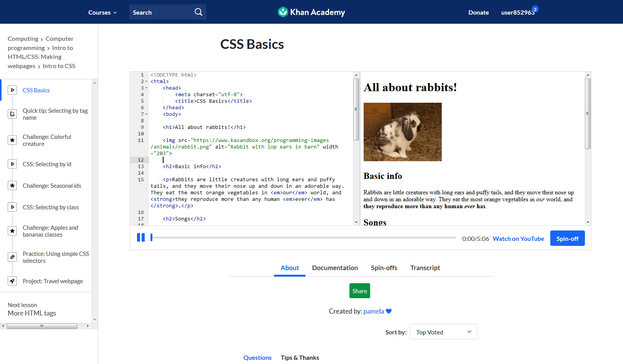Switch to the Documentation tab
The image size is (623, 364).
pos(335,268)
